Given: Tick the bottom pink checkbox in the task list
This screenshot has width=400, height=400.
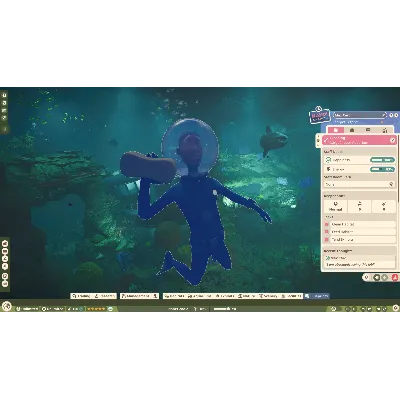Looking at the screenshot, I should [x=327, y=239].
